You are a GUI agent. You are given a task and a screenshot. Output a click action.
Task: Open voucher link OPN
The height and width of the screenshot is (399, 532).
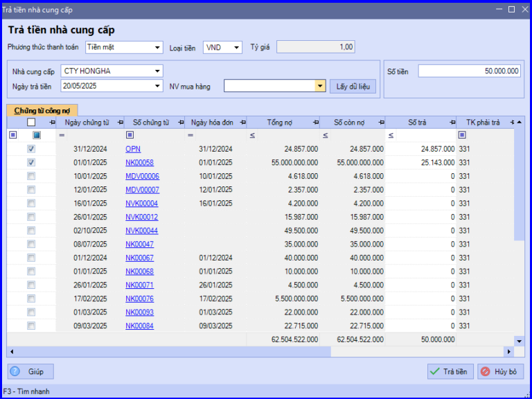click(133, 149)
